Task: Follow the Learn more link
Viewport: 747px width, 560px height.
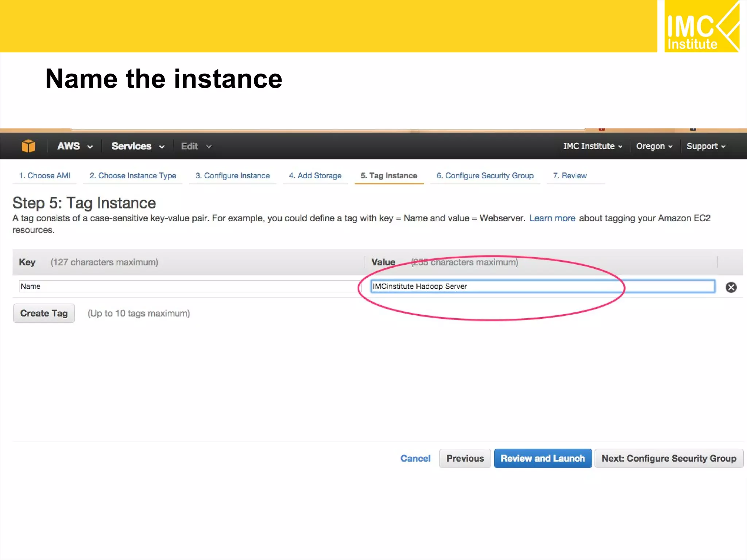Action: [552, 218]
